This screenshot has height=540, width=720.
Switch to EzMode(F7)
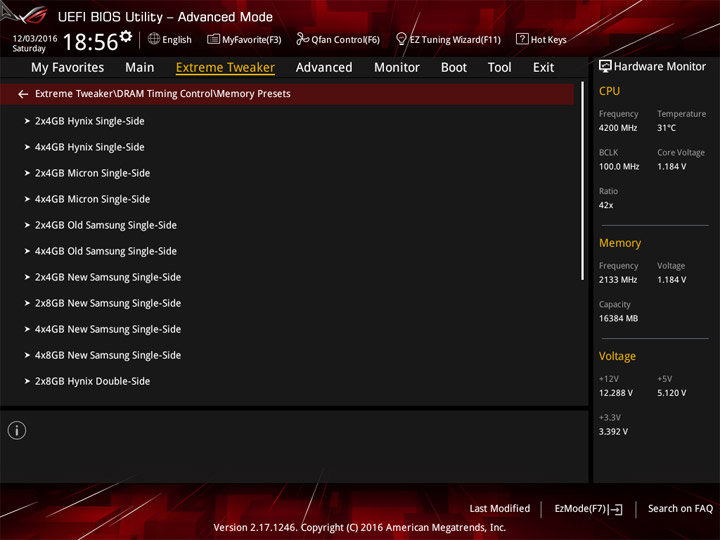click(581, 509)
